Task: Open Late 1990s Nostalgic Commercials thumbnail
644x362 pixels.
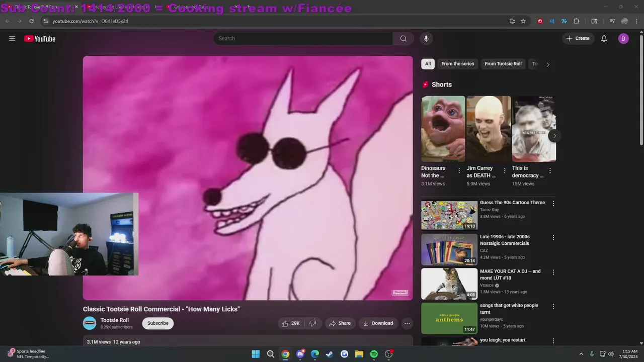Action: [449, 249]
